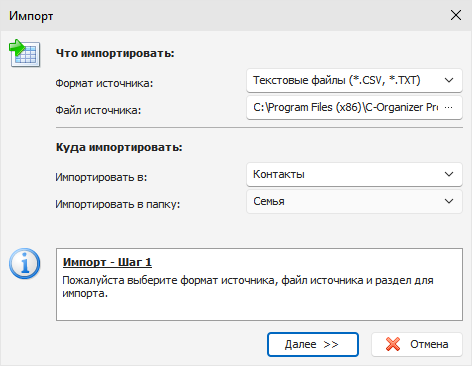Open the Контакты combo box
The height and width of the screenshot is (366, 472).
point(354,174)
